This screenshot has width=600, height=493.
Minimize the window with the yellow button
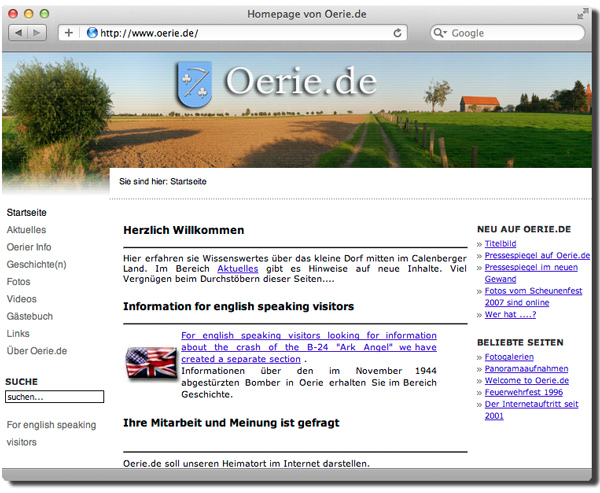click(29, 14)
